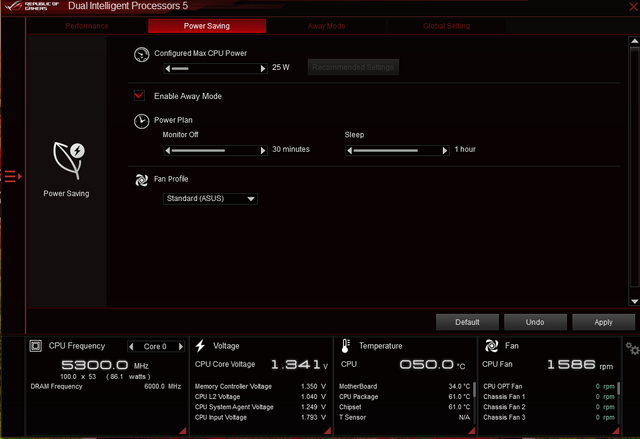640x439 pixels.
Task: Toggle the Enable Away Mode checkbox
Action: 140,96
